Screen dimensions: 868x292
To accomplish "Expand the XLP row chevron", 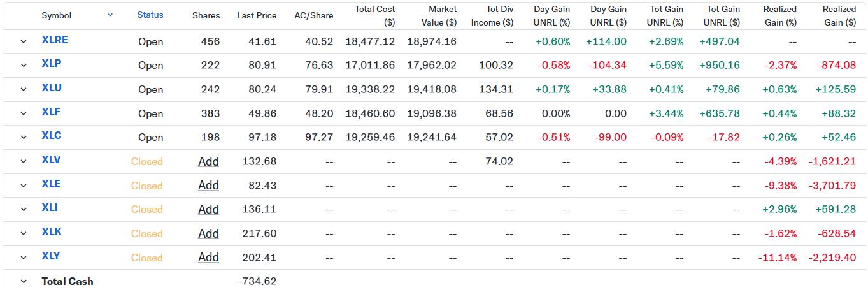I will click(x=24, y=65).
